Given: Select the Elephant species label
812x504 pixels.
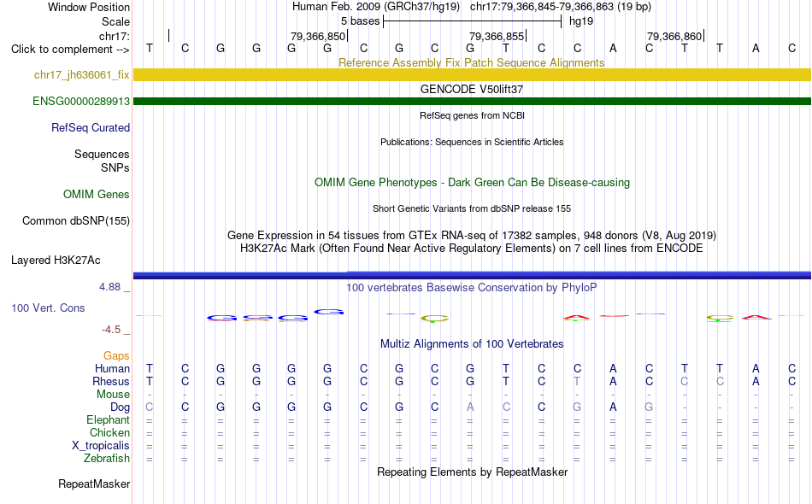Looking at the screenshot, I should point(109,419).
